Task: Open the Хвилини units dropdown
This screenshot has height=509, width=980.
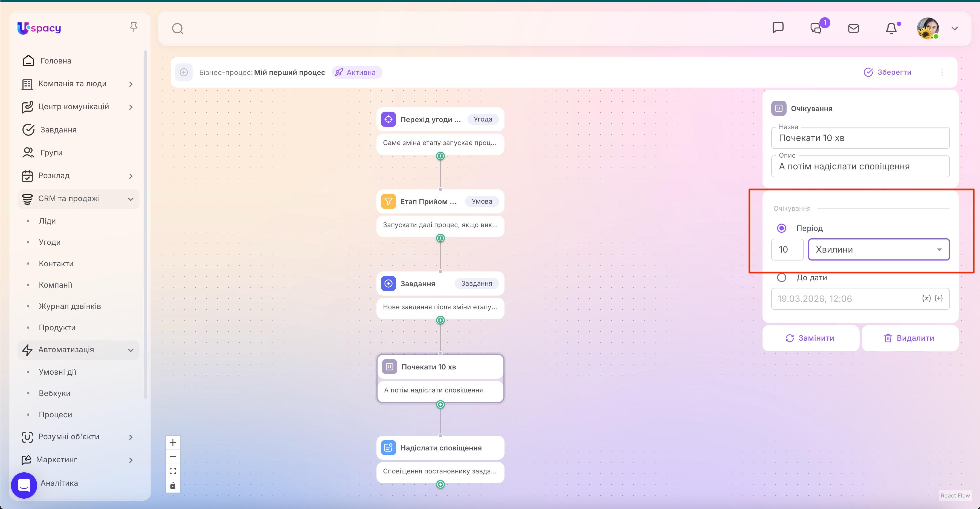Action: pos(879,250)
